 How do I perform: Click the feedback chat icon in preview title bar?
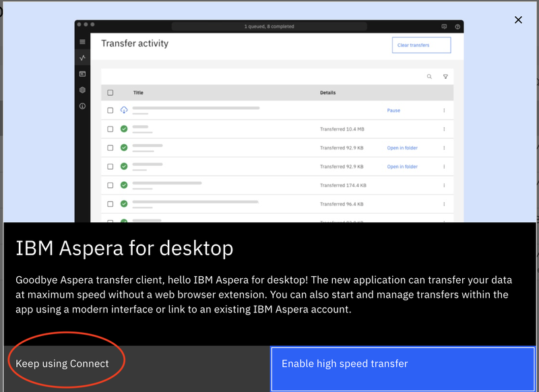click(x=444, y=26)
